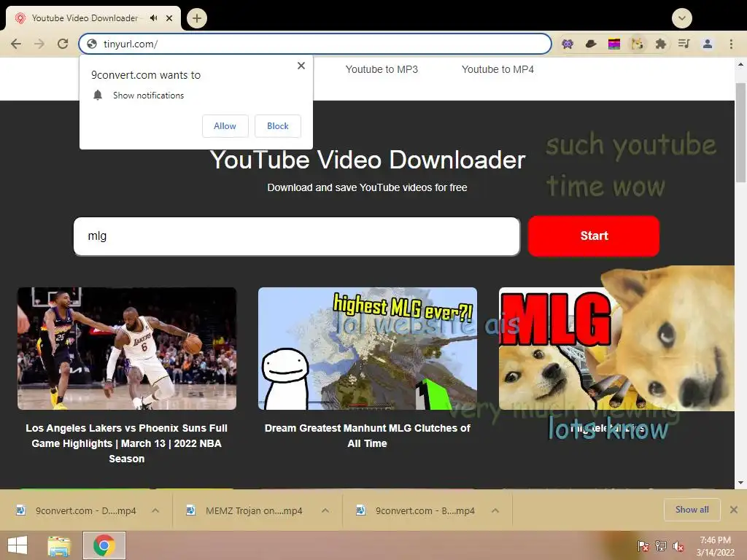Click the search field containing mlg
The height and width of the screenshot is (560, 747).
296,236
